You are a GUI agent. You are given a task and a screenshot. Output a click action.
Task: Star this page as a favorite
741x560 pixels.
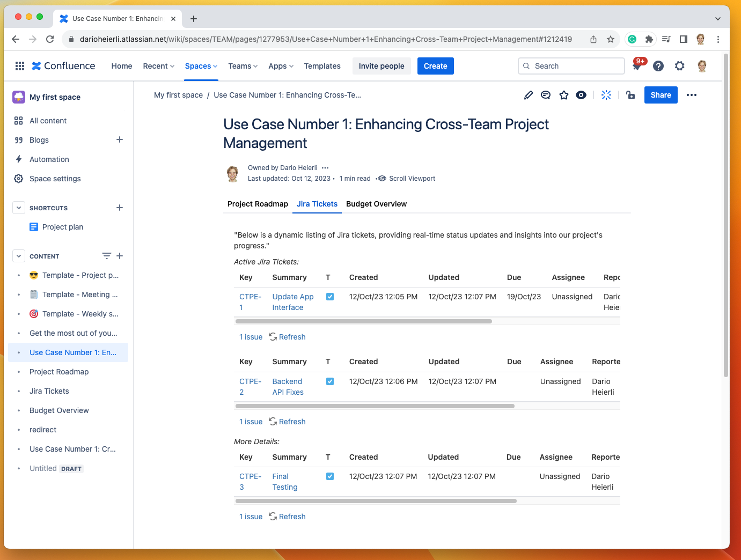tap(563, 95)
